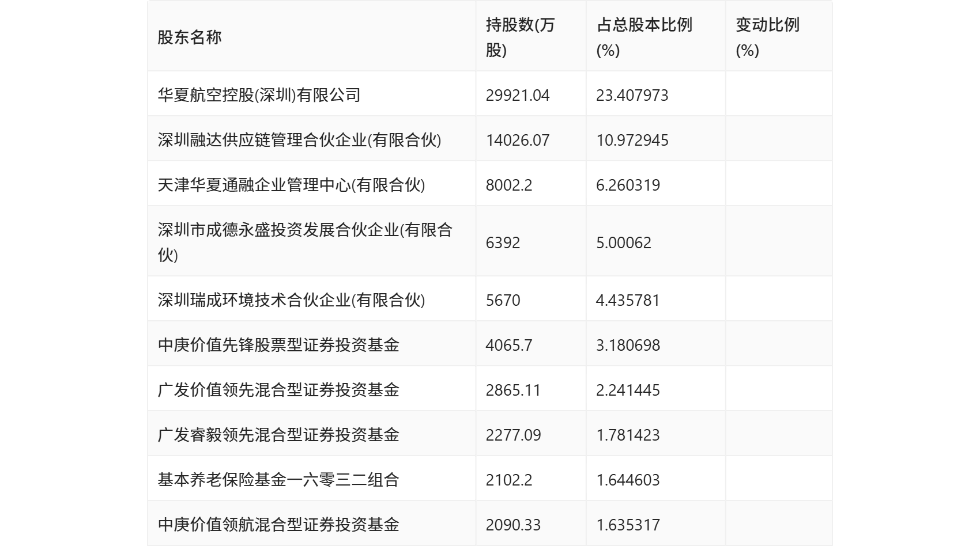The height and width of the screenshot is (546, 980).
Task: Select the percentage 1.781423
Action: click(x=628, y=435)
